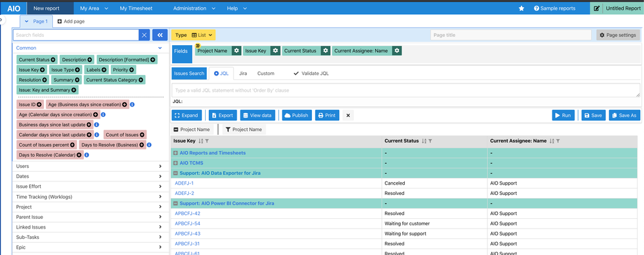The image size is (644, 255).
Task: Sort the Current Status column
Action: click(x=424, y=141)
